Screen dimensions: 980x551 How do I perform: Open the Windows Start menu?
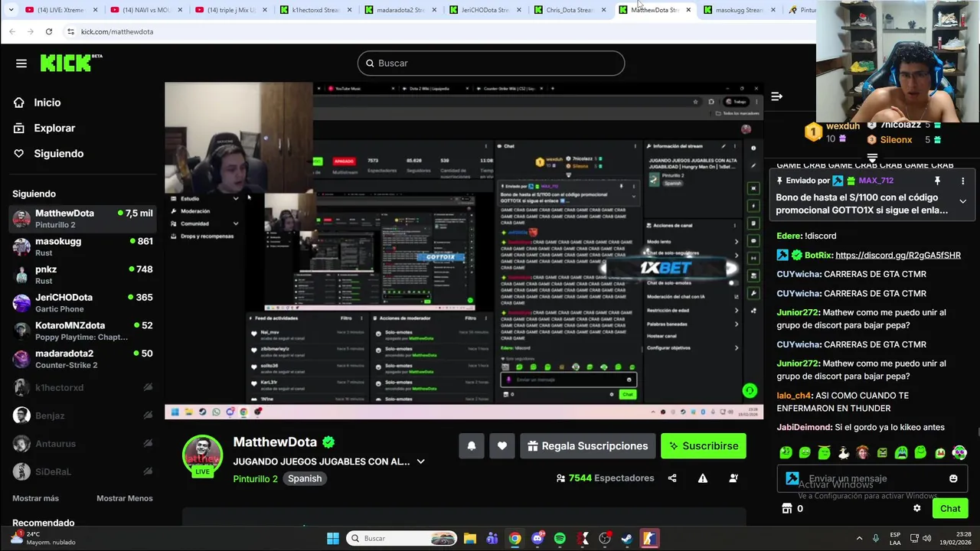point(333,539)
